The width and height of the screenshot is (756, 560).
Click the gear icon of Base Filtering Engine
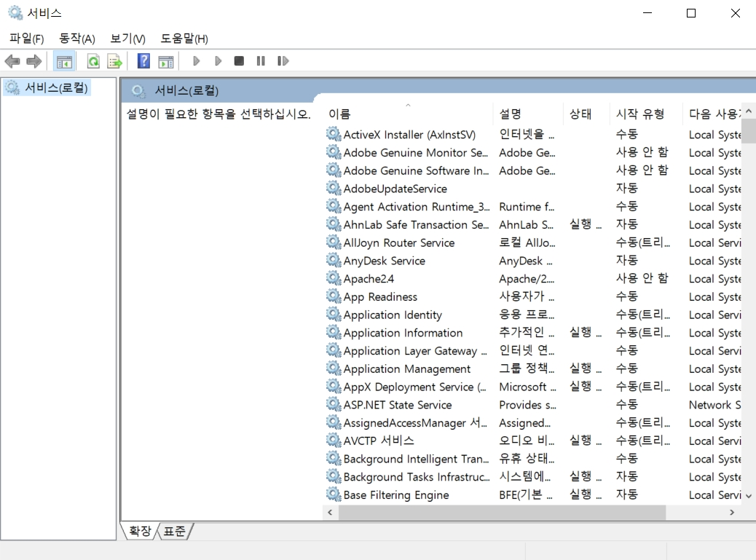[333, 494]
